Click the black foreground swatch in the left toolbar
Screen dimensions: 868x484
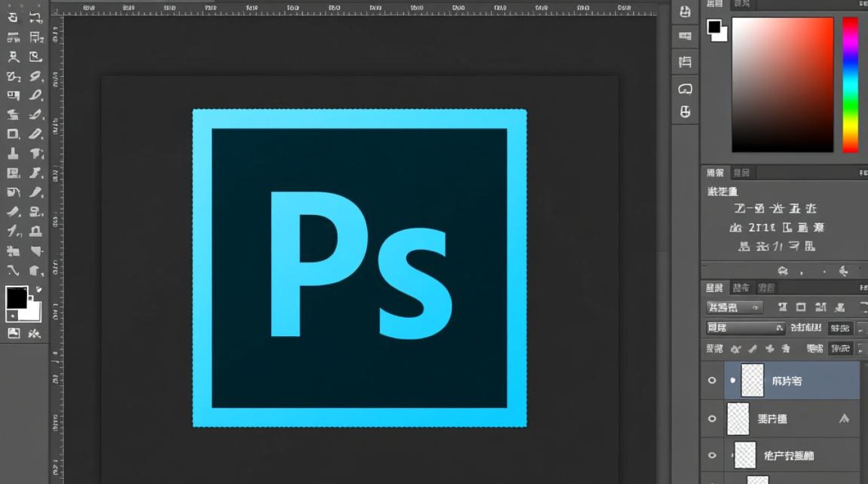[x=16, y=298]
